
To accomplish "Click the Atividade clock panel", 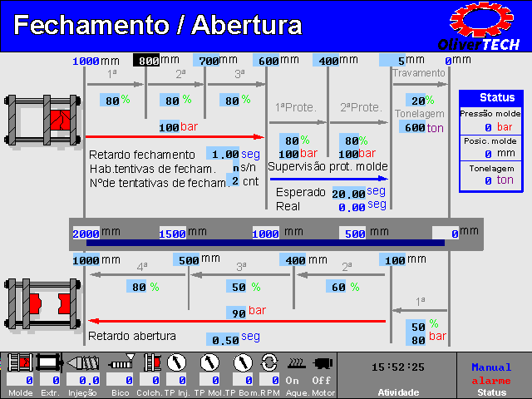I will 397,375.
